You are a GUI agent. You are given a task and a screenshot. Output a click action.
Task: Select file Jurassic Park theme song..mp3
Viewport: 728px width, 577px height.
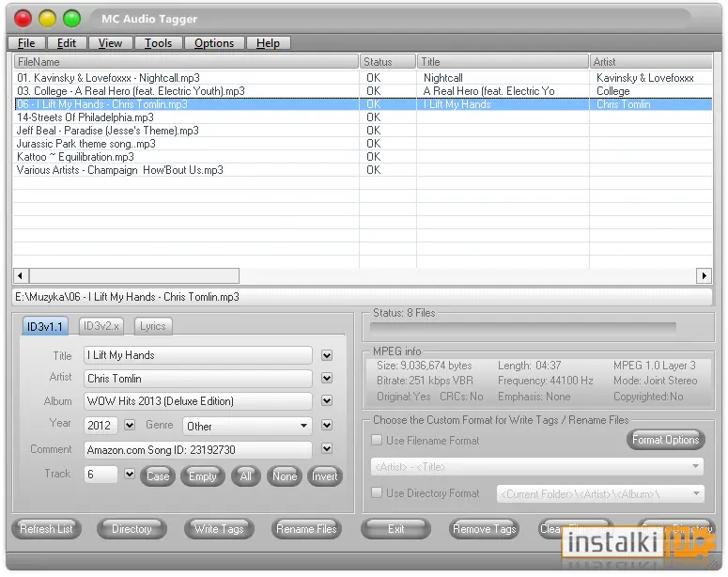point(86,144)
